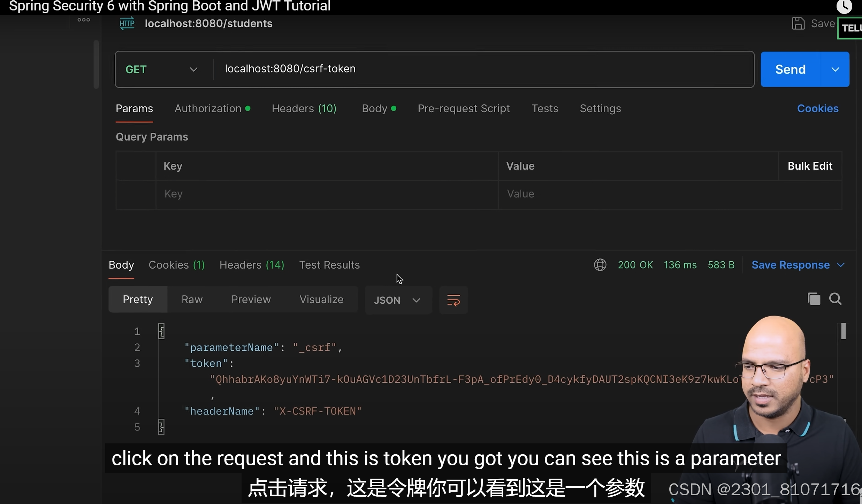Click the copy response body icon
Image resolution: width=862 pixels, height=504 pixels.
tap(814, 299)
